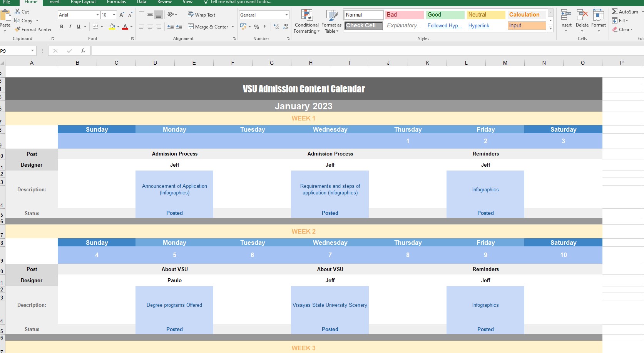Click the Format Painter brush

point(18,29)
